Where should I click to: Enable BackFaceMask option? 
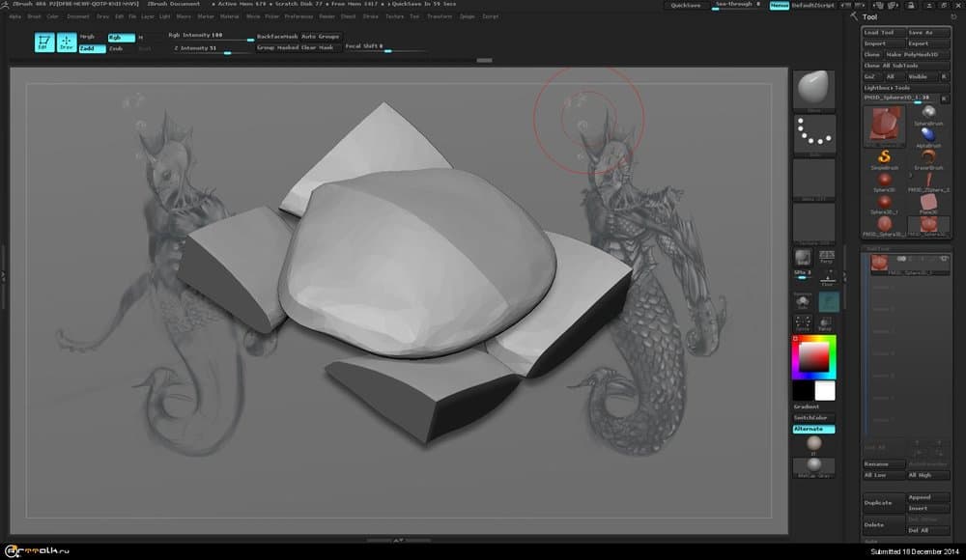tap(277, 36)
